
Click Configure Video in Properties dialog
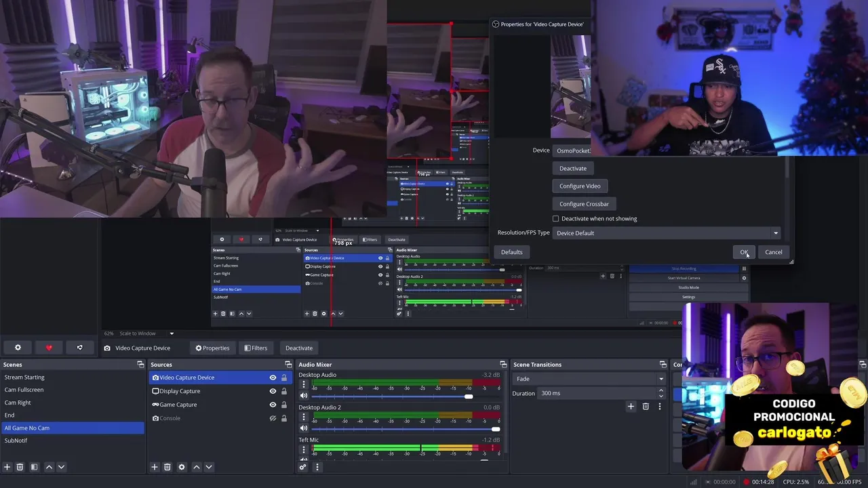(x=580, y=186)
